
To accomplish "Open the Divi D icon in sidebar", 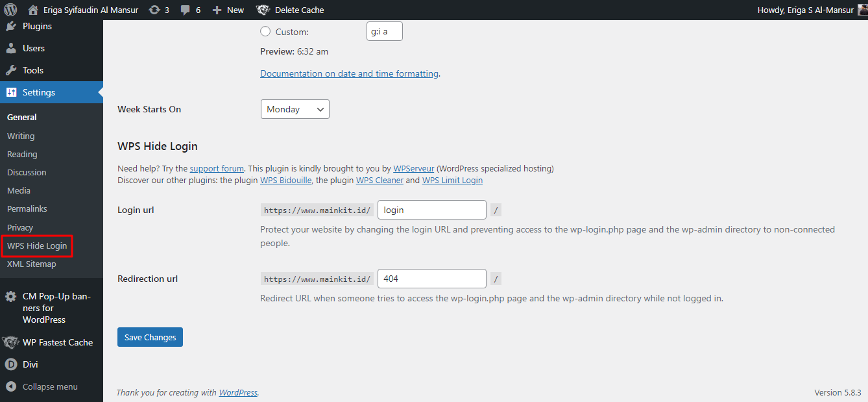I will (x=10, y=364).
